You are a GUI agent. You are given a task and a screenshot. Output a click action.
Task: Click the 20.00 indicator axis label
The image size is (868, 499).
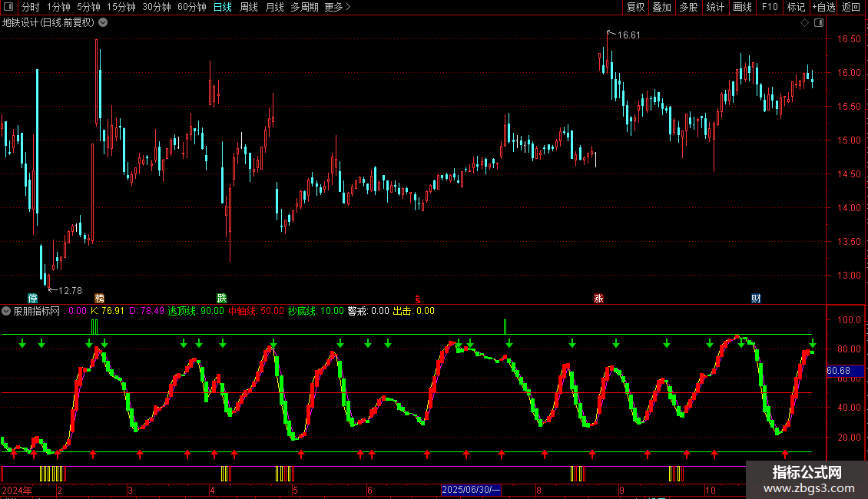(849, 437)
